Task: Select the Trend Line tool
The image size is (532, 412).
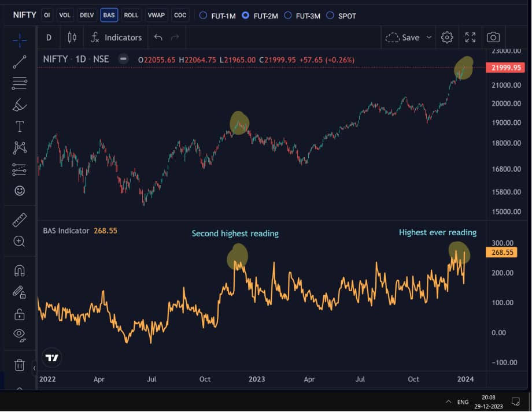Action: pyautogui.click(x=19, y=62)
